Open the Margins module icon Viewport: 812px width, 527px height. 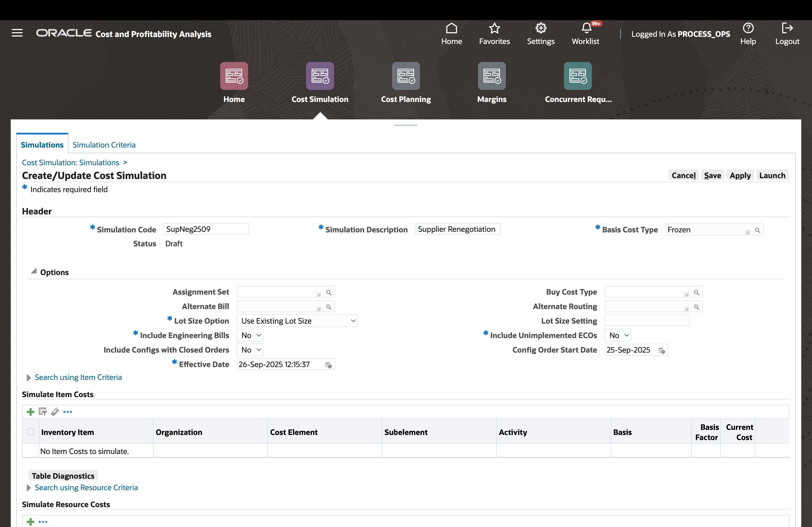pyautogui.click(x=491, y=76)
